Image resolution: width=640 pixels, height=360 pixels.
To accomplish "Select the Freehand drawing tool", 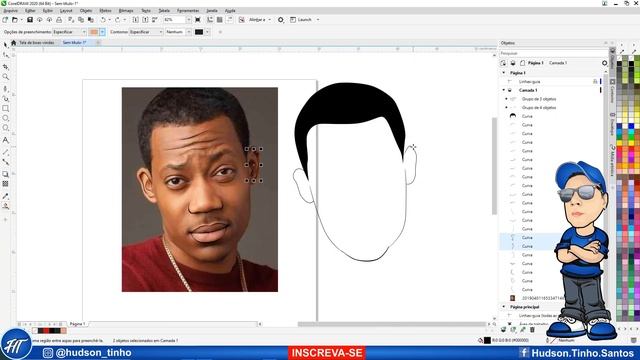I will [x=5, y=89].
